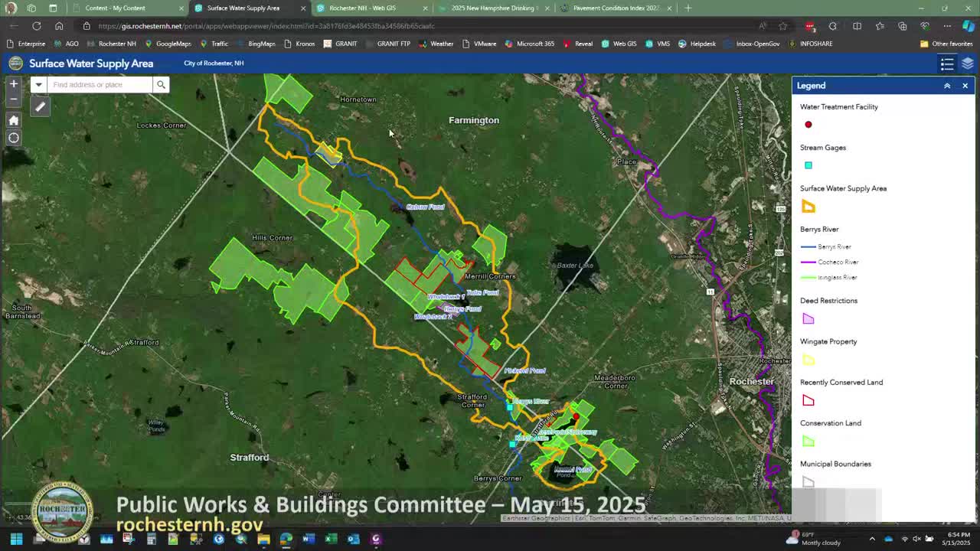Viewport: 980px width, 551px height.
Task: Click the Cocheco River legend entry
Action: pyautogui.click(x=829, y=262)
